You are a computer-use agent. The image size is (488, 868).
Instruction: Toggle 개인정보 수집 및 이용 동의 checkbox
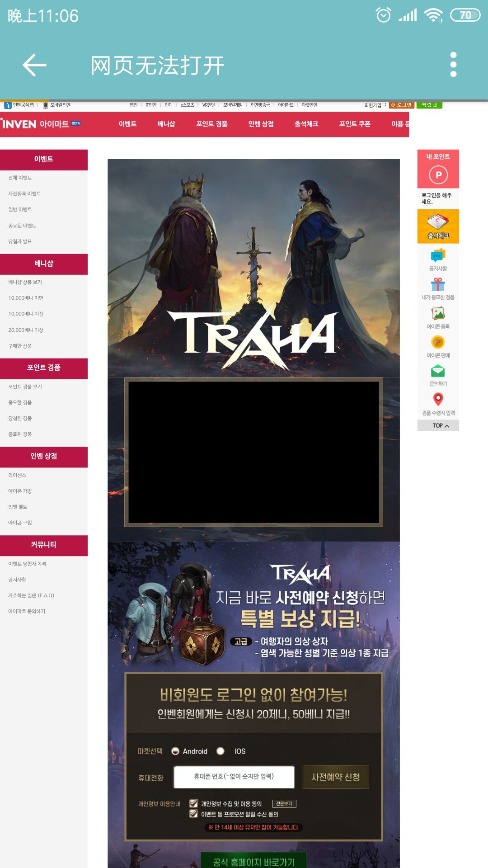click(193, 803)
